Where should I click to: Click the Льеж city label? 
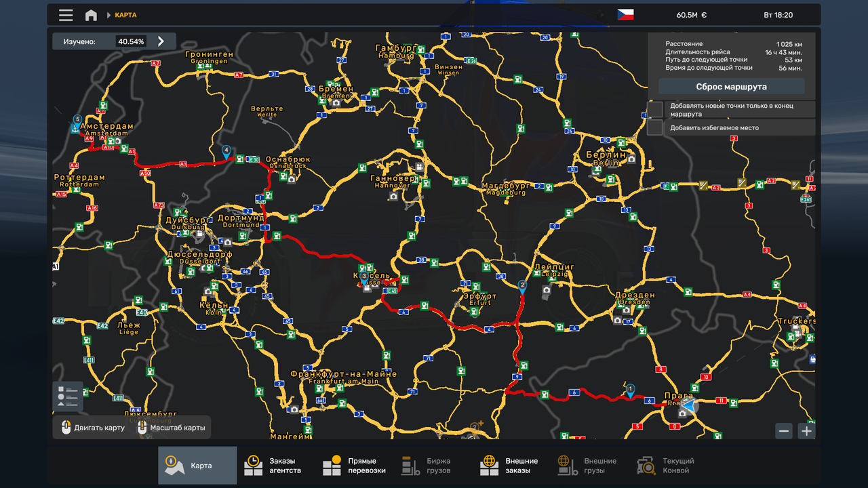pos(128,325)
